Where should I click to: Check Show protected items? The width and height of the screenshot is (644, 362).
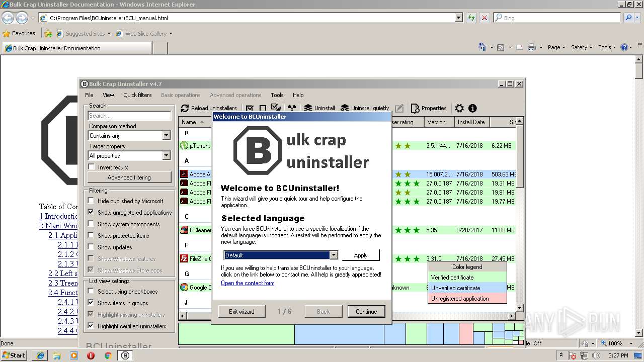[91, 235]
